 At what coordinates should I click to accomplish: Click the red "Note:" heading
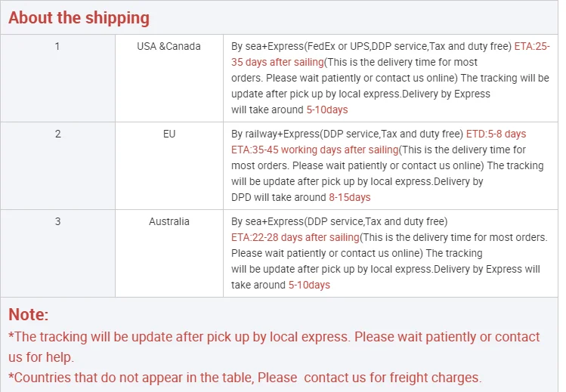click(x=29, y=315)
